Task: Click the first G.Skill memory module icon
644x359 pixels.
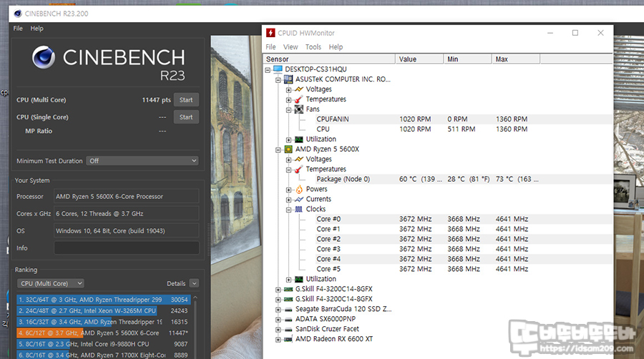Action: click(x=288, y=289)
